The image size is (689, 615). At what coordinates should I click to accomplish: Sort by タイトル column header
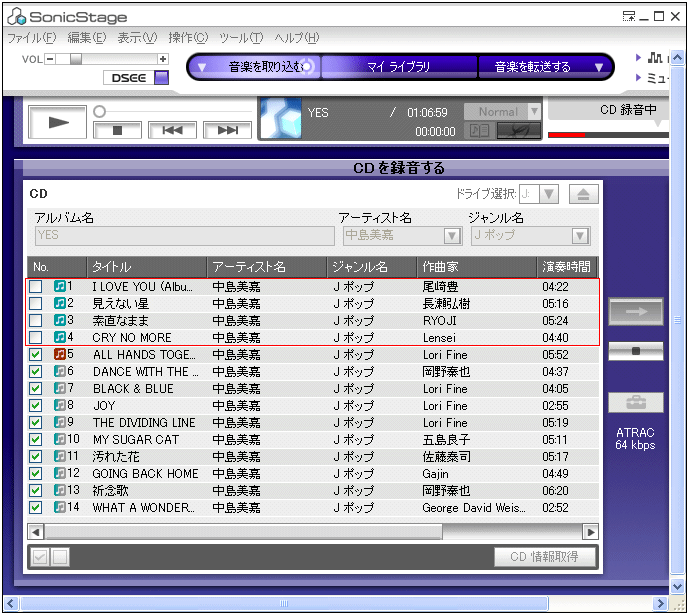[x=147, y=267]
